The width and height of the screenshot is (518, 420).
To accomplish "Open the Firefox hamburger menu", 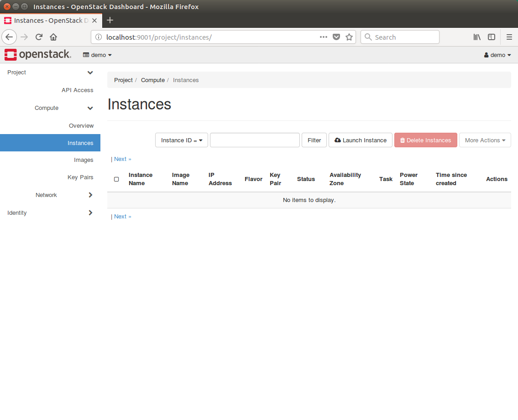I will tap(509, 37).
